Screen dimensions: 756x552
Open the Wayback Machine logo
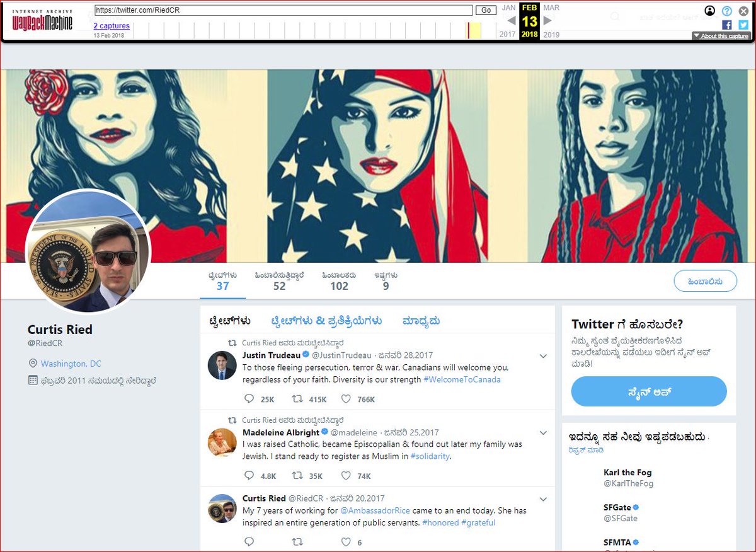pyautogui.click(x=42, y=20)
